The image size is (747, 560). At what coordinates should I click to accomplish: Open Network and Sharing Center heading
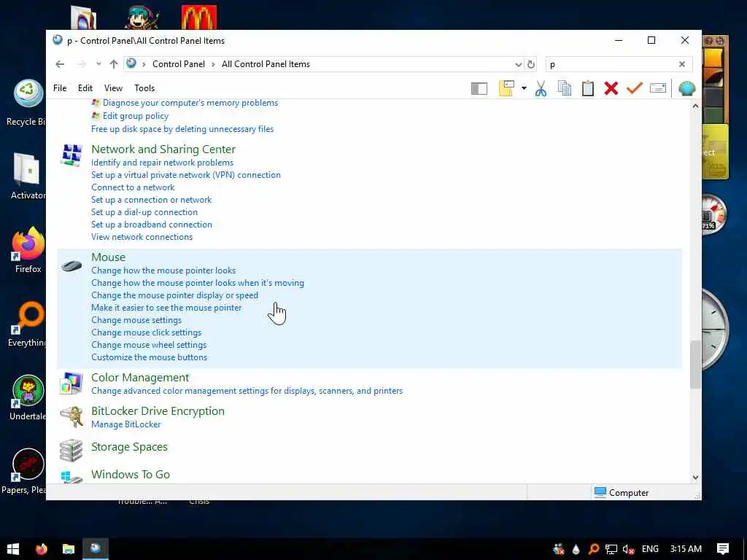coord(163,149)
